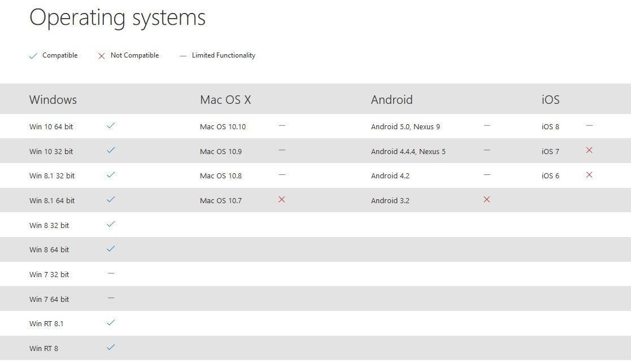The image size is (631, 364).
Task: Select the Windows column header
Action: (x=53, y=100)
